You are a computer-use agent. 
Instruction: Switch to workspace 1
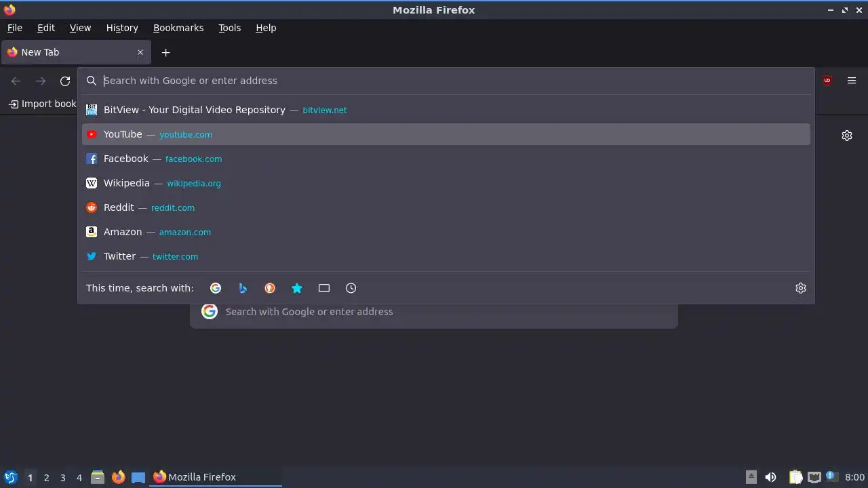(30, 478)
